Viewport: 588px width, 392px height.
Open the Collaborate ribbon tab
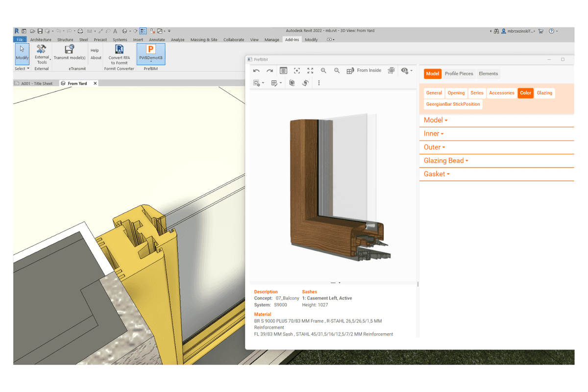coord(234,40)
